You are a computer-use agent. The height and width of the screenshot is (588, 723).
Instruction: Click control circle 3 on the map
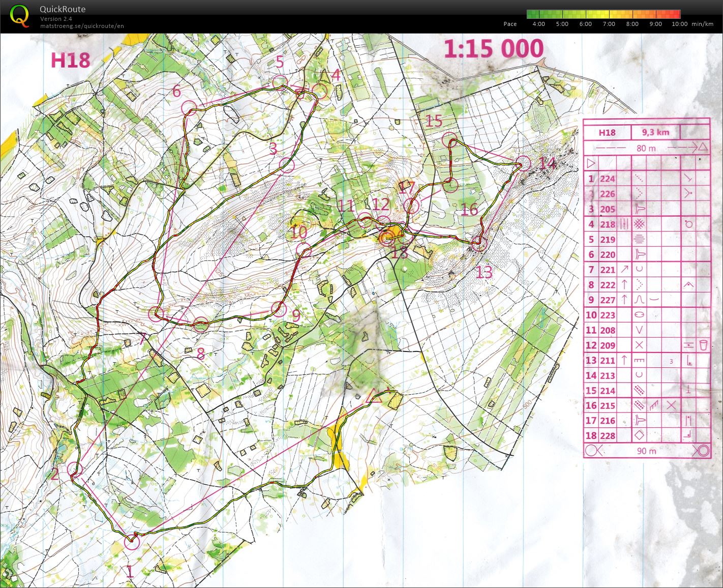(287, 165)
